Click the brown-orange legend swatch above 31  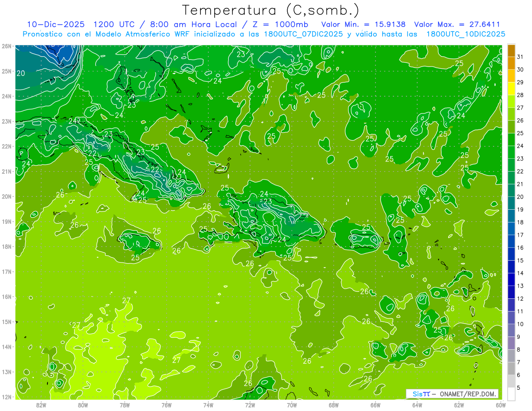point(511,51)
